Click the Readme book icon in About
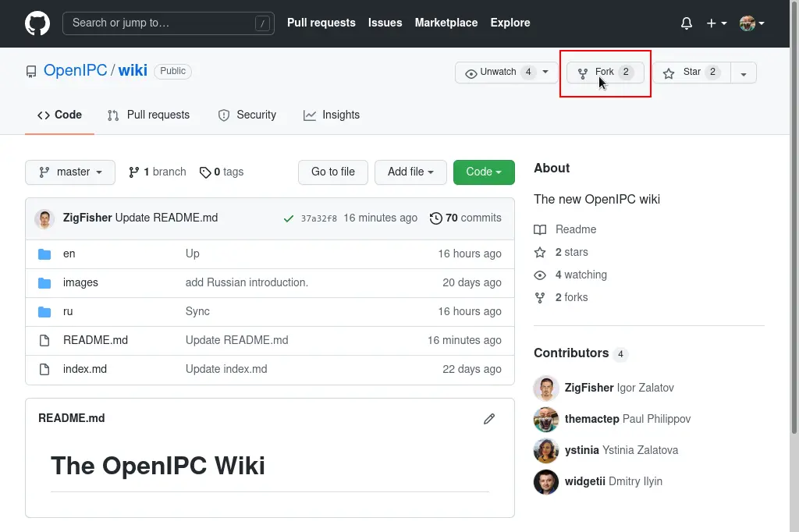The image size is (799, 532). point(539,229)
